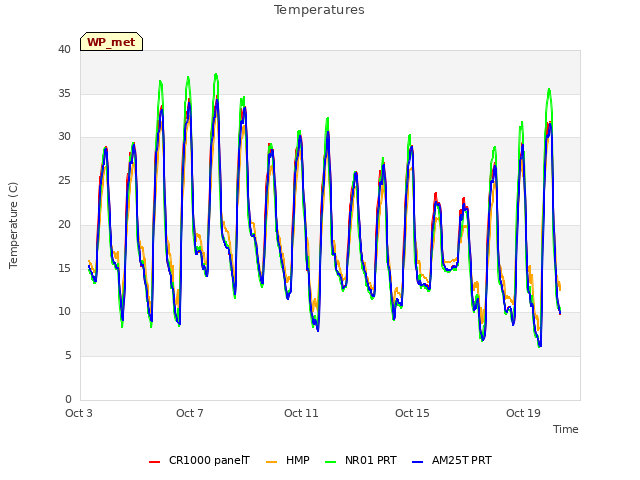Screen dimensions: 640x480
Task: Click the Oct 11 x-axis label
Action: [x=301, y=413]
